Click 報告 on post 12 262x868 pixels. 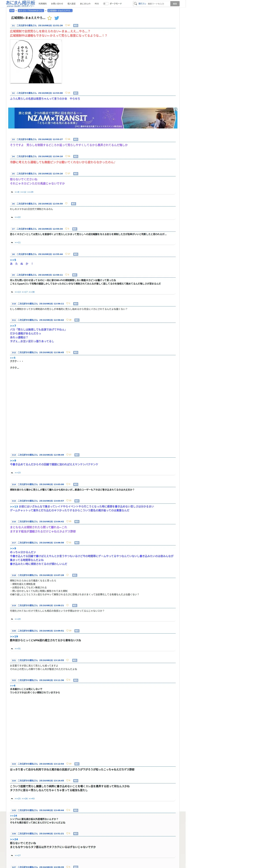click(76, 352)
